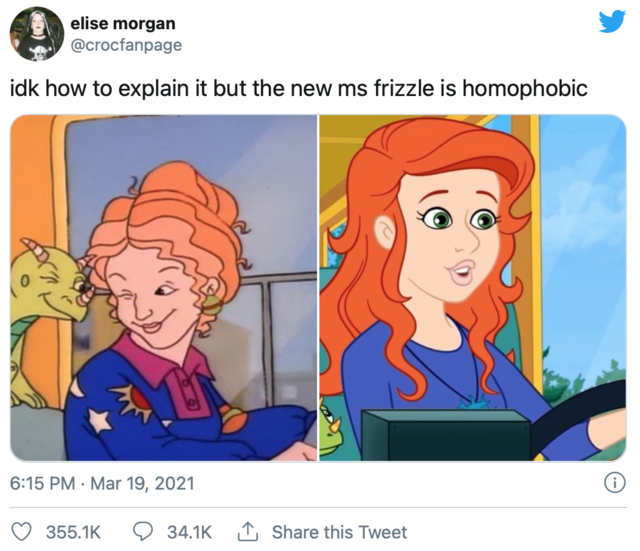Click the elise morgan display name

coord(123,23)
